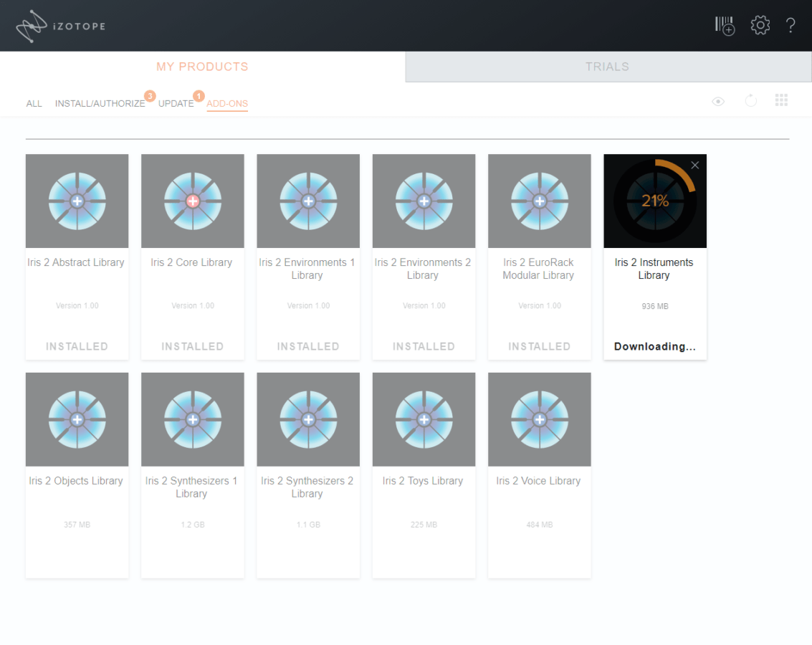Switch to the Trials tab
This screenshot has height=645, width=812.
click(x=607, y=67)
